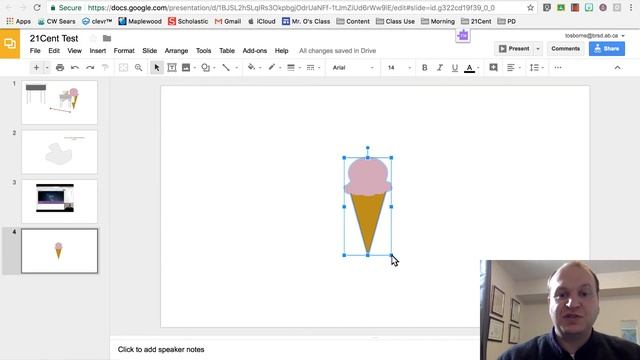Screen dimensions: 640x360
Task: Select the arrow cursor tool
Action: pyautogui.click(x=157, y=68)
